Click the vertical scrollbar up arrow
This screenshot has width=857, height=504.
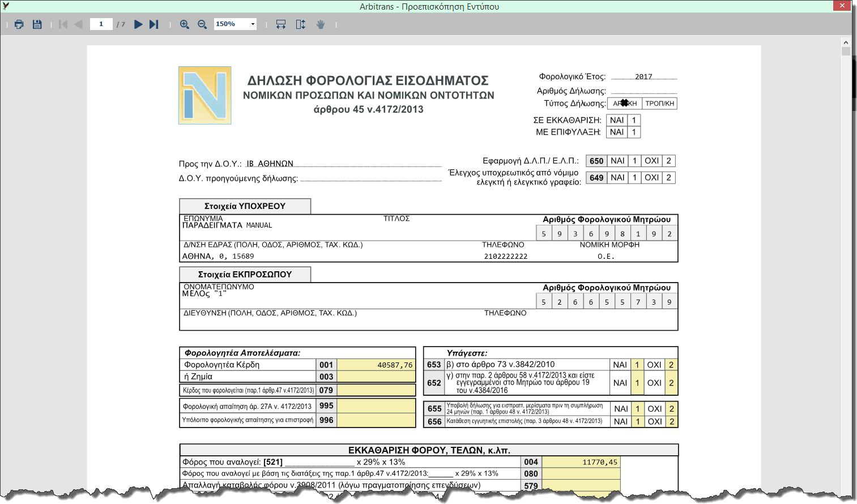point(846,42)
